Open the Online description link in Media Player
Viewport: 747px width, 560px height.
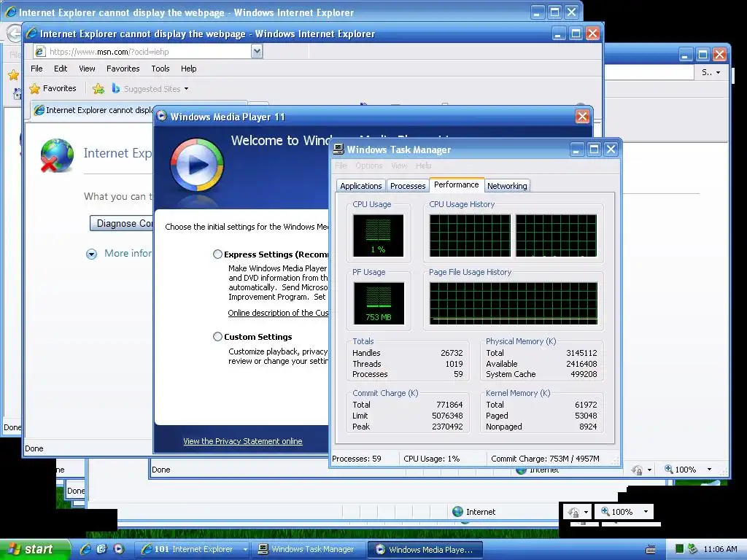tap(278, 313)
